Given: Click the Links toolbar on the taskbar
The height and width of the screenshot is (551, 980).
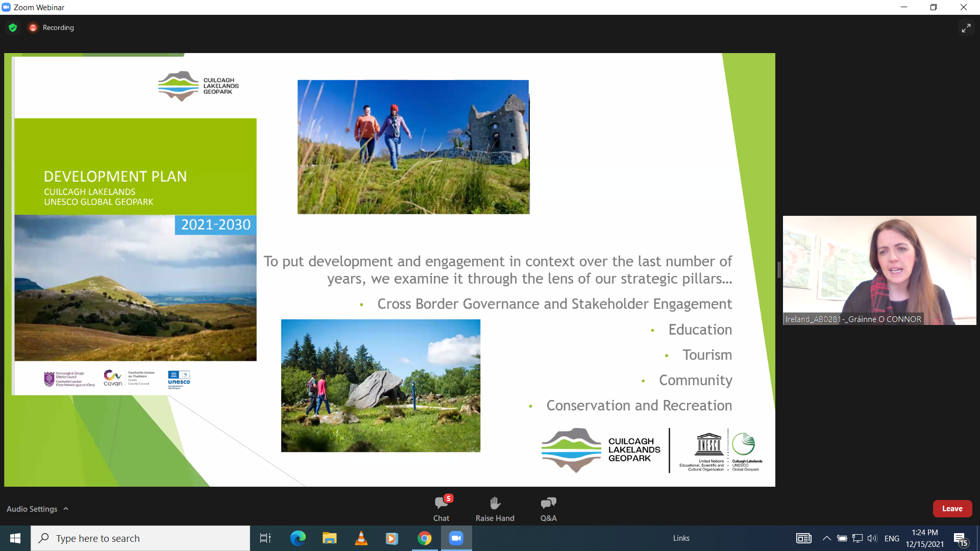Looking at the screenshot, I should (x=681, y=538).
